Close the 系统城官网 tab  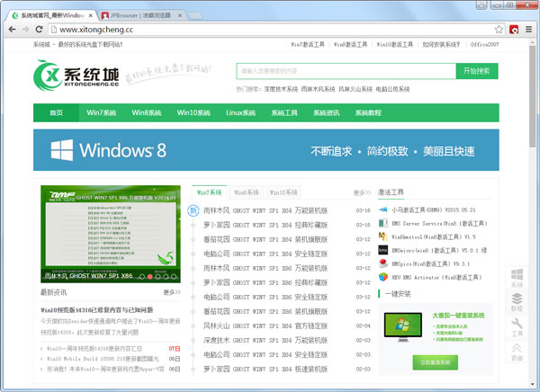click(x=91, y=15)
